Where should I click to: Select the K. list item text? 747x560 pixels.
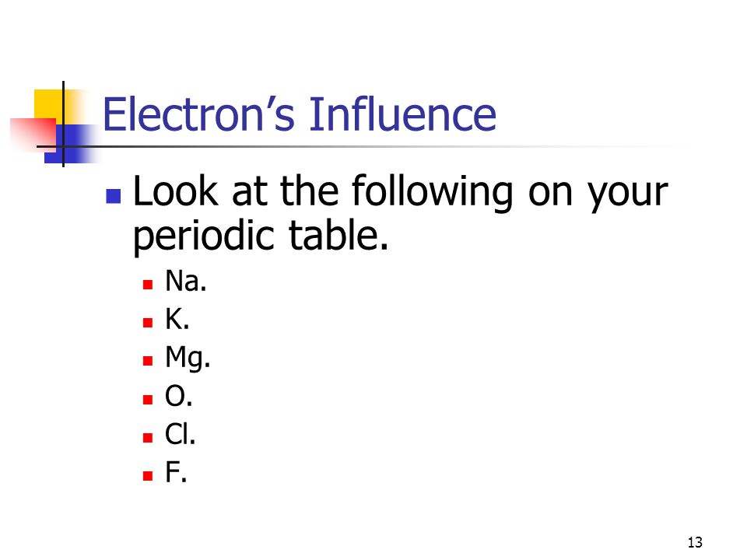[177, 319]
